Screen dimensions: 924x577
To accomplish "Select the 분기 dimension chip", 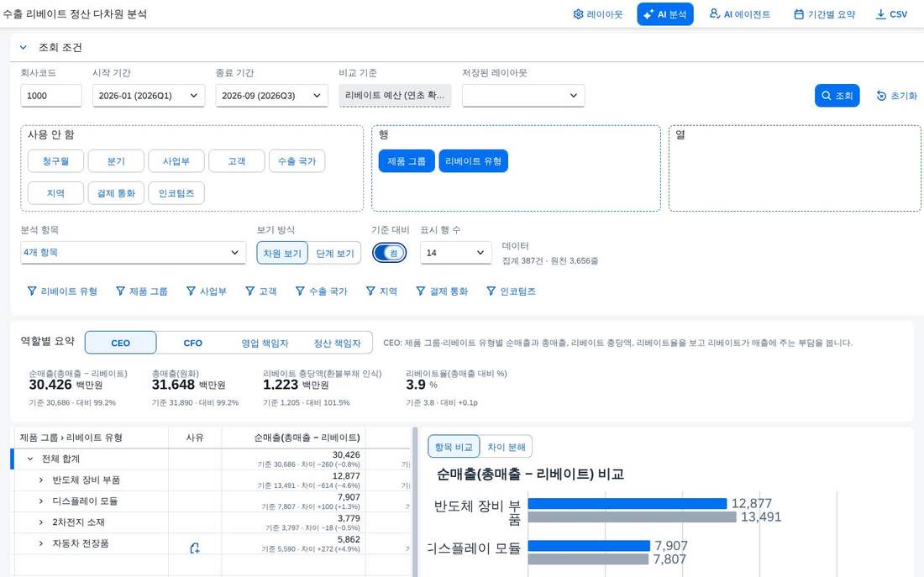I will [x=116, y=161].
